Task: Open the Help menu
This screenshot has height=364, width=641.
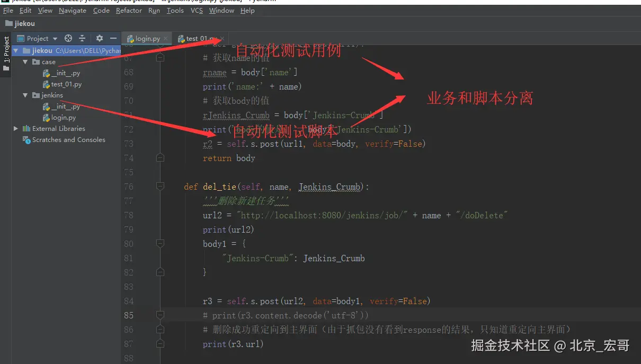Action: tap(247, 11)
